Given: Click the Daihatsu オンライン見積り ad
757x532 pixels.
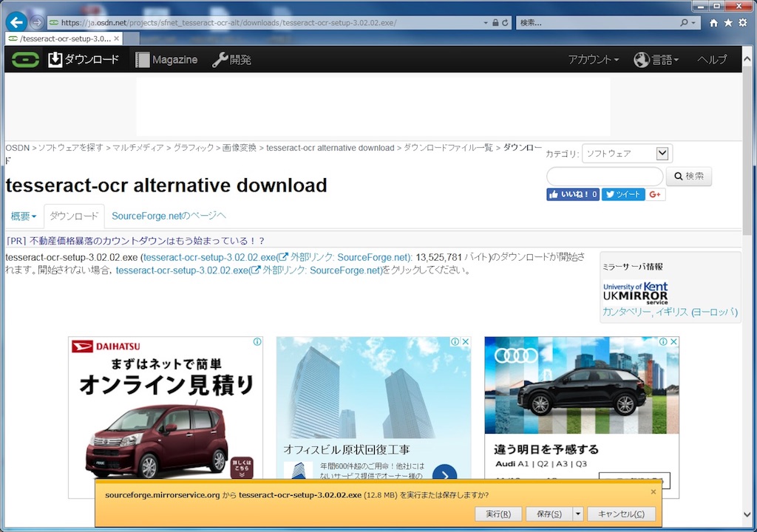Looking at the screenshot, I should (166, 408).
